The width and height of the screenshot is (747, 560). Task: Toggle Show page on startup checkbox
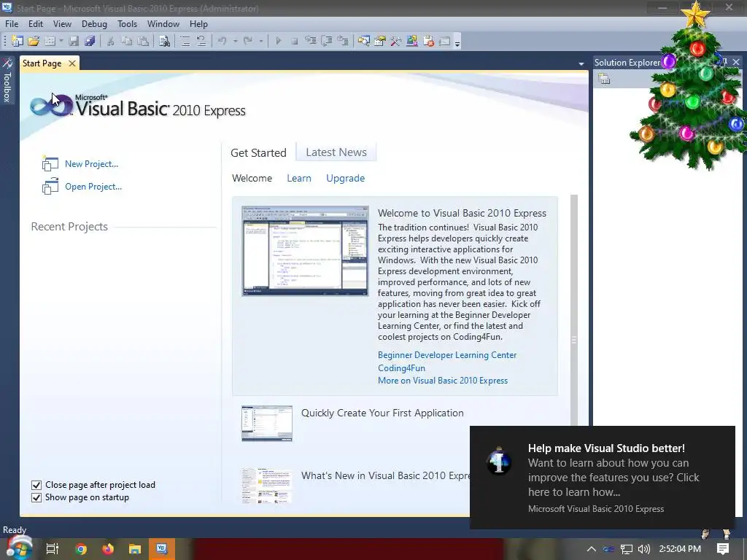pyautogui.click(x=36, y=497)
